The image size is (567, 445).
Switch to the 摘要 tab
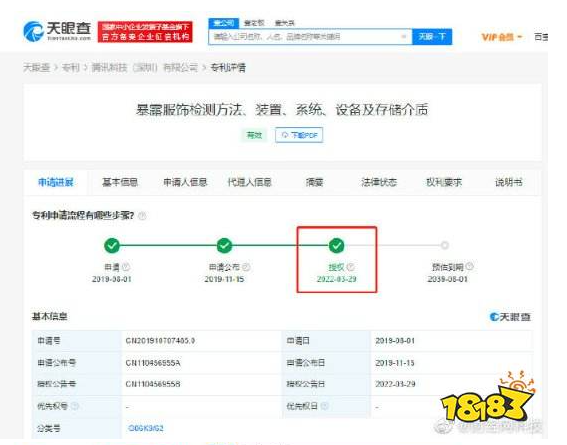314,183
